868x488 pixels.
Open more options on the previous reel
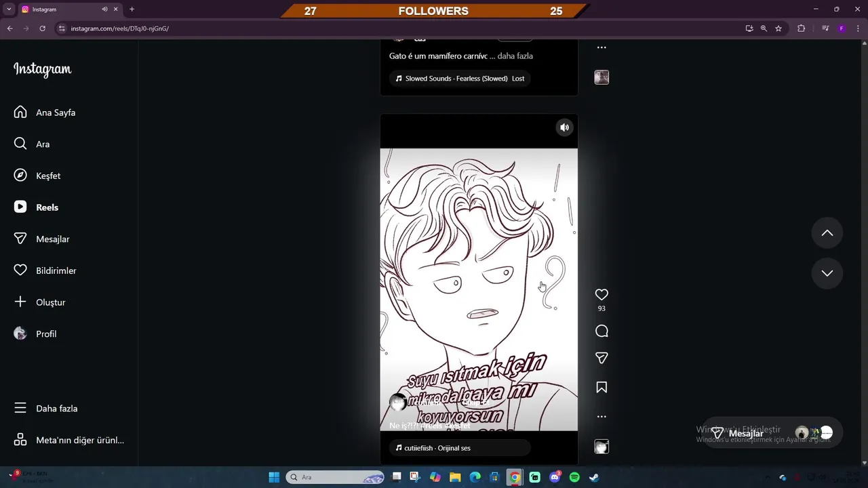[601, 47]
